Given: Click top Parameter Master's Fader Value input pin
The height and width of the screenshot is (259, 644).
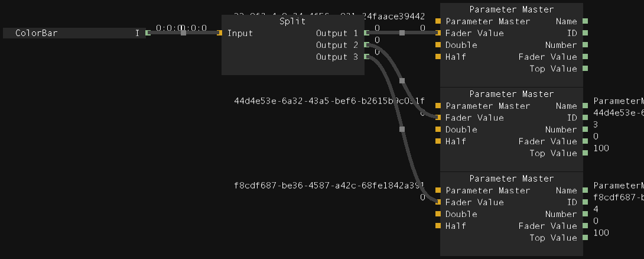Looking at the screenshot, I should 438,33.
